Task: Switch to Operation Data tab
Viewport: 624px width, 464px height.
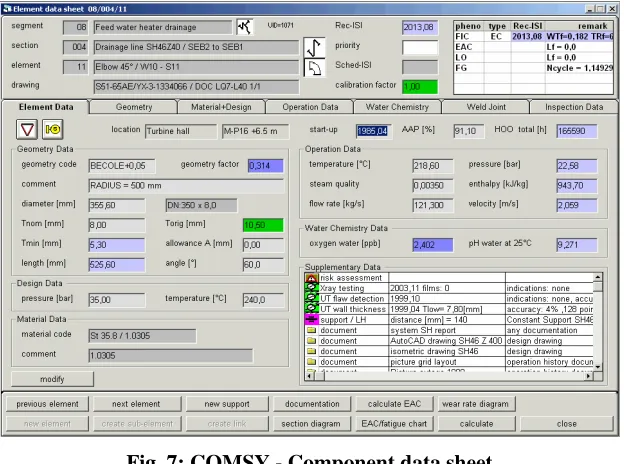Action: 310,107
